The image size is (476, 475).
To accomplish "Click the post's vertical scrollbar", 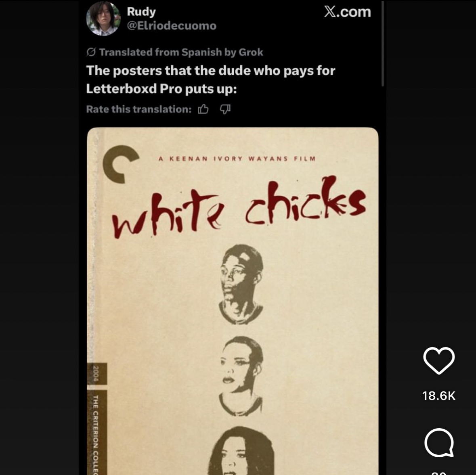I will click(x=383, y=44).
